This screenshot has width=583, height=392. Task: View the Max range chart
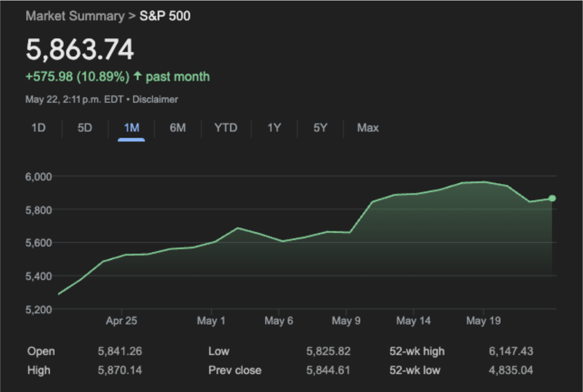pyautogui.click(x=367, y=128)
